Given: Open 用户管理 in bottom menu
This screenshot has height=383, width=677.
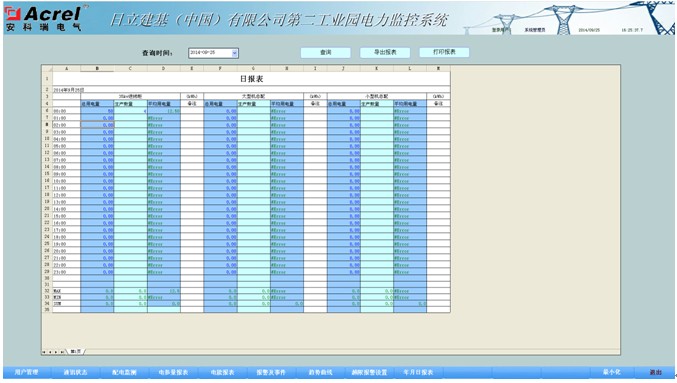Looking at the screenshot, I should [x=27, y=372].
